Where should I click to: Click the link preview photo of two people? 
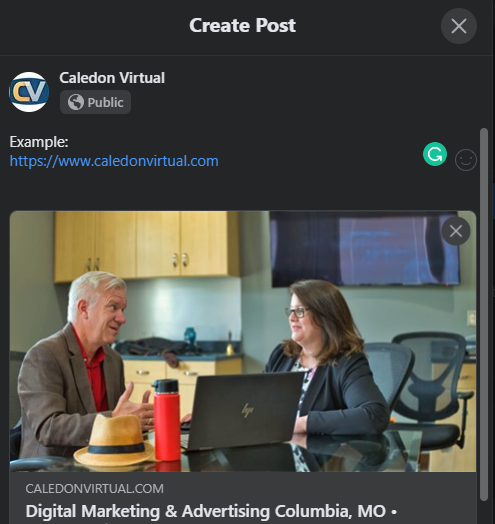pyautogui.click(x=243, y=341)
